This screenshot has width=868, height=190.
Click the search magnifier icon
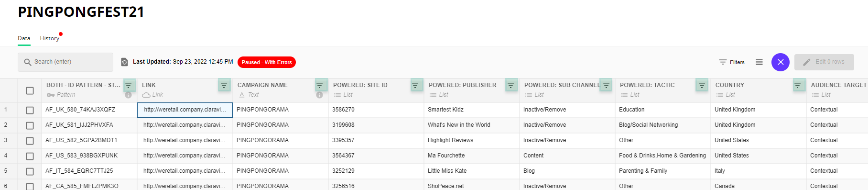28,62
